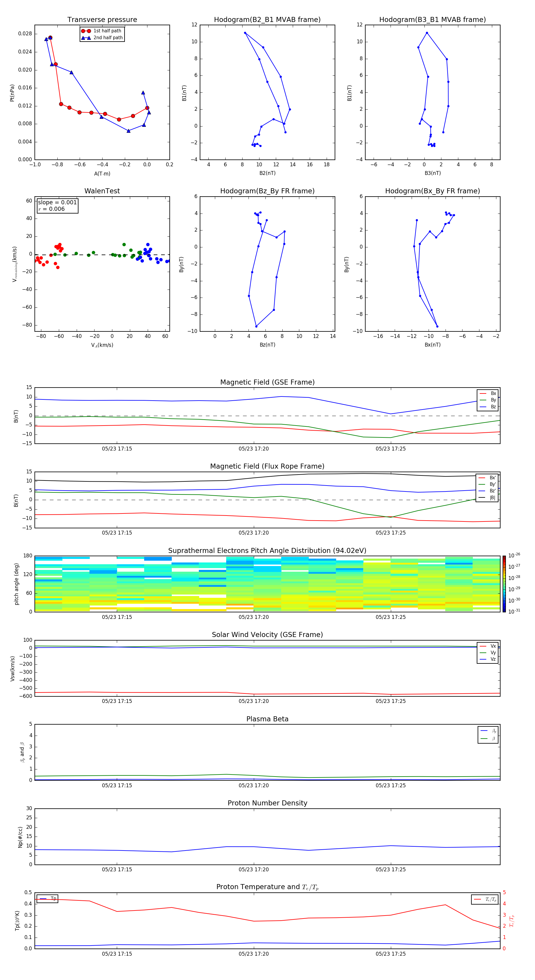Select the Suprathermal Electrons Pitch Angle Distribution title

267,551
